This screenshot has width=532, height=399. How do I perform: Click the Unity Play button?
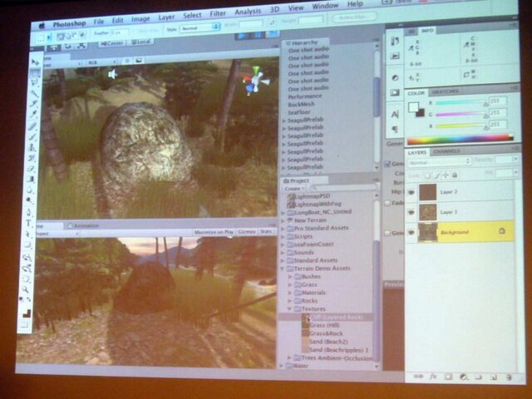click(243, 36)
